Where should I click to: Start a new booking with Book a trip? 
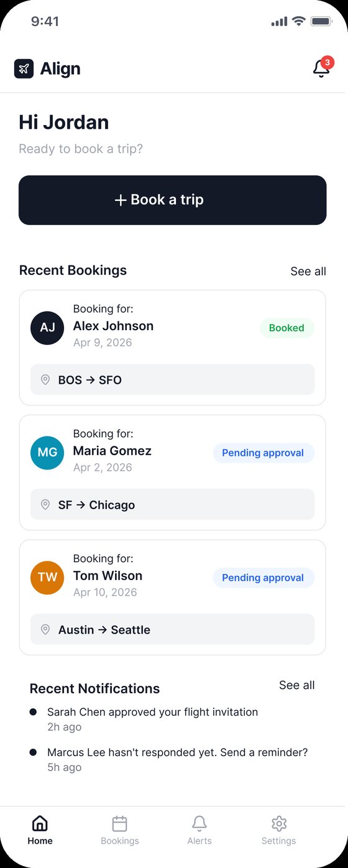click(x=173, y=200)
